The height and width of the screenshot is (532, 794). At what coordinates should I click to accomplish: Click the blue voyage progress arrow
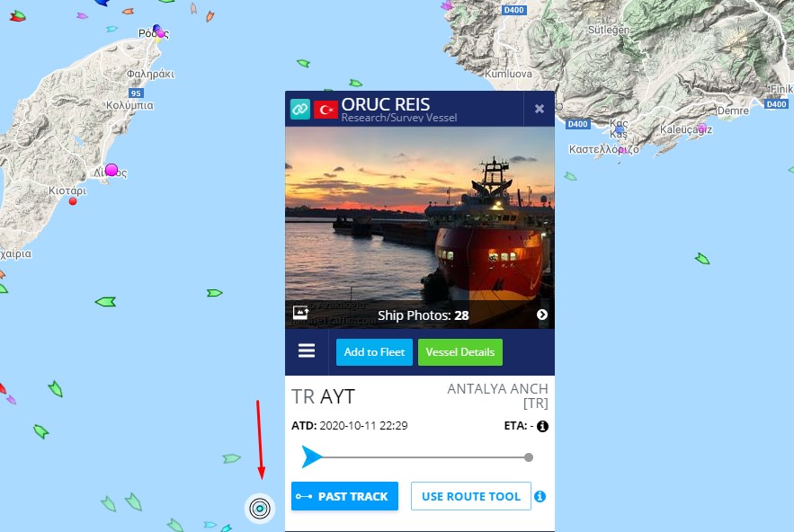(311, 457)
